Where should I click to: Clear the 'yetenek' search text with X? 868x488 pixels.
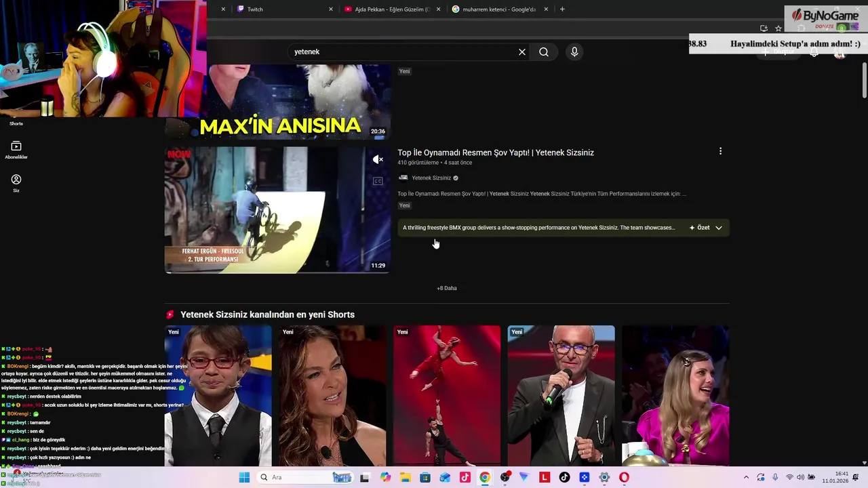[522, 52]
